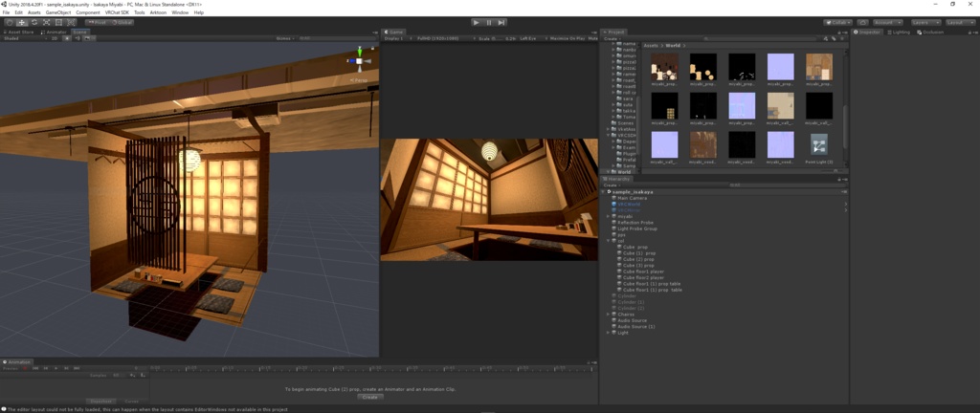
Task: Expand the miyabi object in Hierarchy
Action: 610,216
